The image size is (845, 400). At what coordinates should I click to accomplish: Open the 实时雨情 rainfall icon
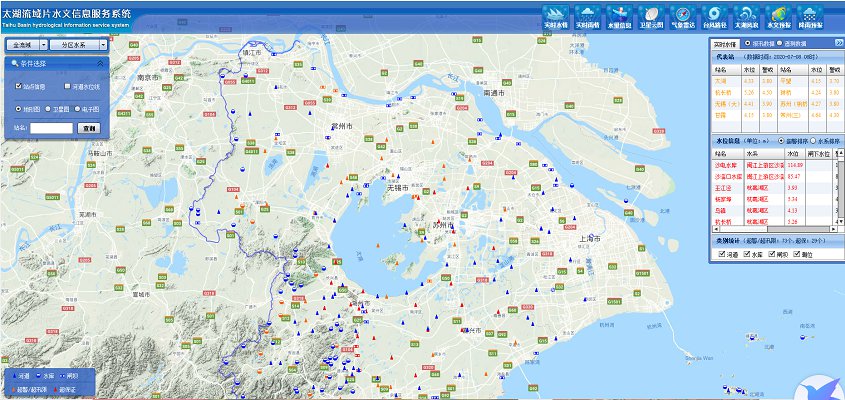click(587, 16)
